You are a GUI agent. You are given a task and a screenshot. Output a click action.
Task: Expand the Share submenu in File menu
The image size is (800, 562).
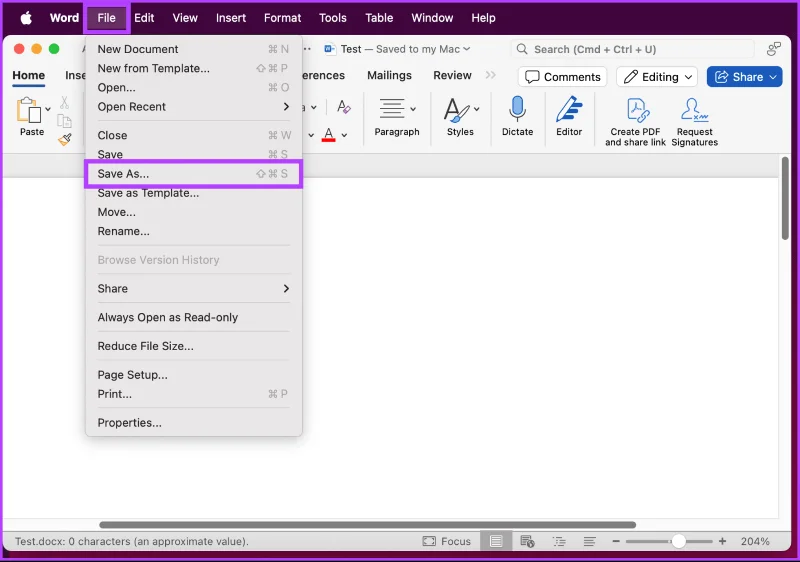193,289
